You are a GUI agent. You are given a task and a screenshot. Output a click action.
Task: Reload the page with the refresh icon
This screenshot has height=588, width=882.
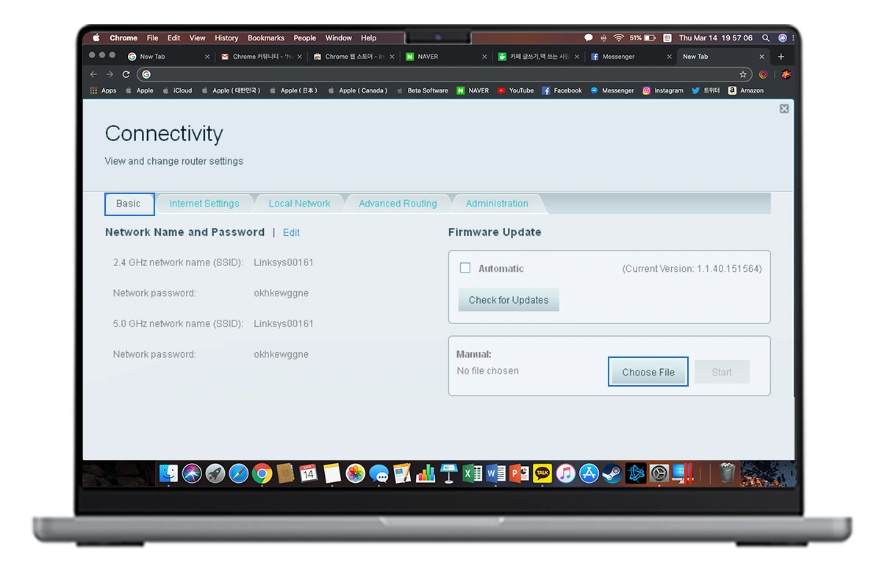[x=126, y=74]
